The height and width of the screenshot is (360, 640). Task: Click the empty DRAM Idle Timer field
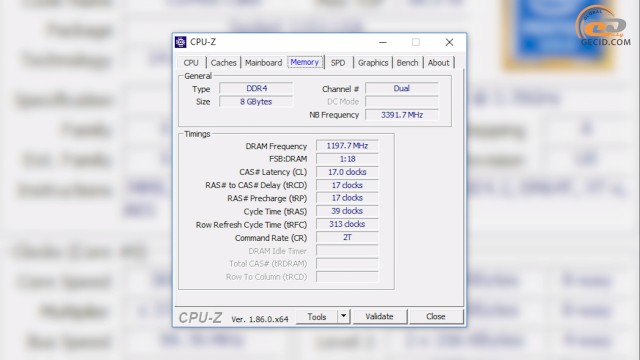click(347, 251)
